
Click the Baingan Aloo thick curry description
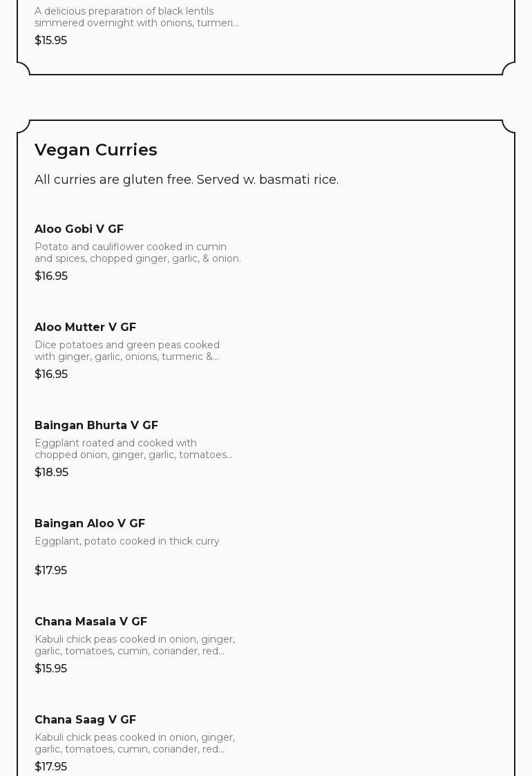click(127, 541)
